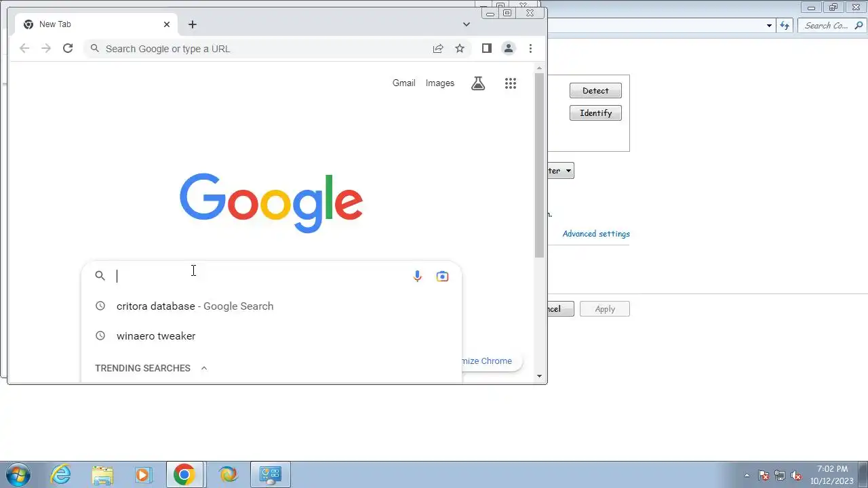This screenshot has height=488, width=868.
Task: Click the Trending Searches heading
Action: (142, 368)
